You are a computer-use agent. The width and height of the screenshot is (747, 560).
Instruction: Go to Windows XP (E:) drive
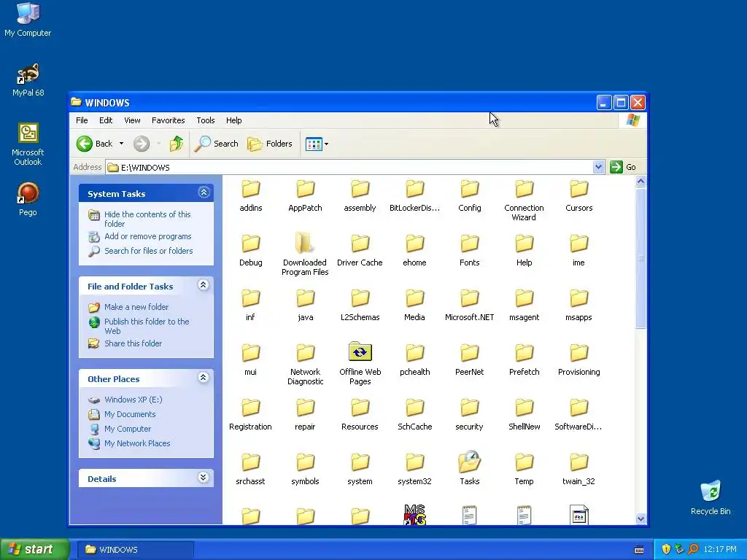pos(133,400)
